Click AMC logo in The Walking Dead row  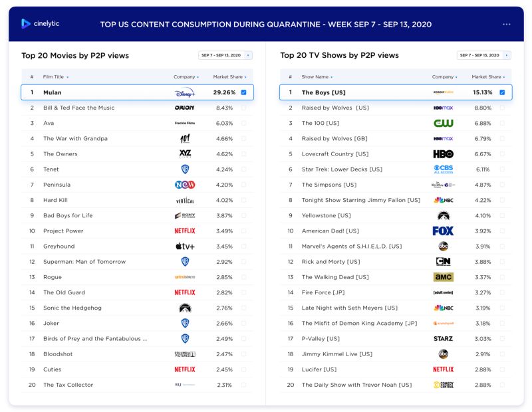444,277
